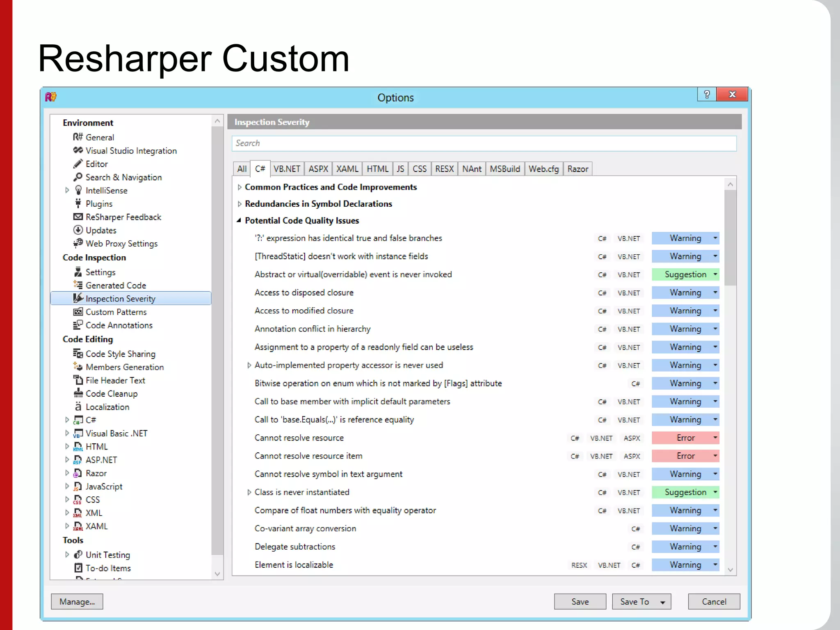Switch to the Web.cfg tab
This screenshot has height=630, width=840.
(543, 169)
